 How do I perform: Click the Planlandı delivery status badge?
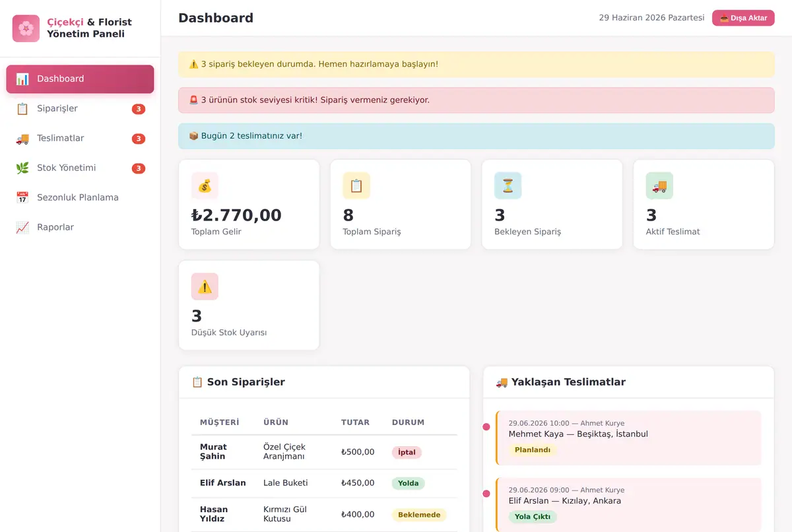coord(533,450)
